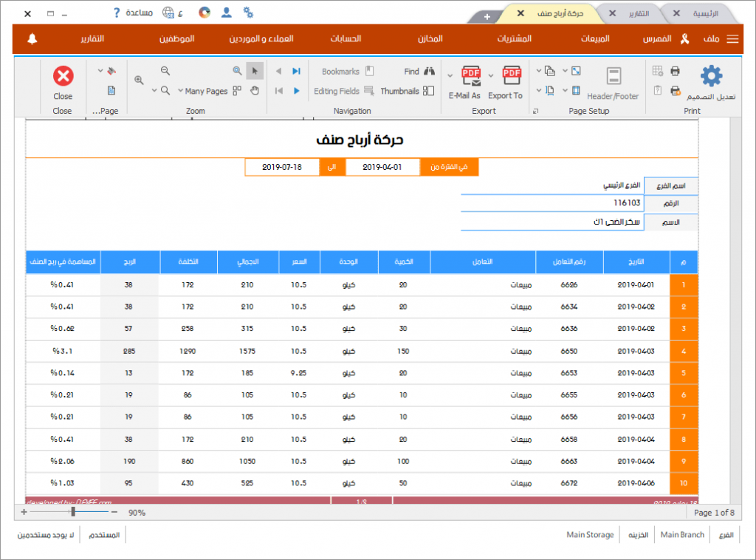Go to next page blue arrow
Screen dimensions: 756x560
(297, 91)
